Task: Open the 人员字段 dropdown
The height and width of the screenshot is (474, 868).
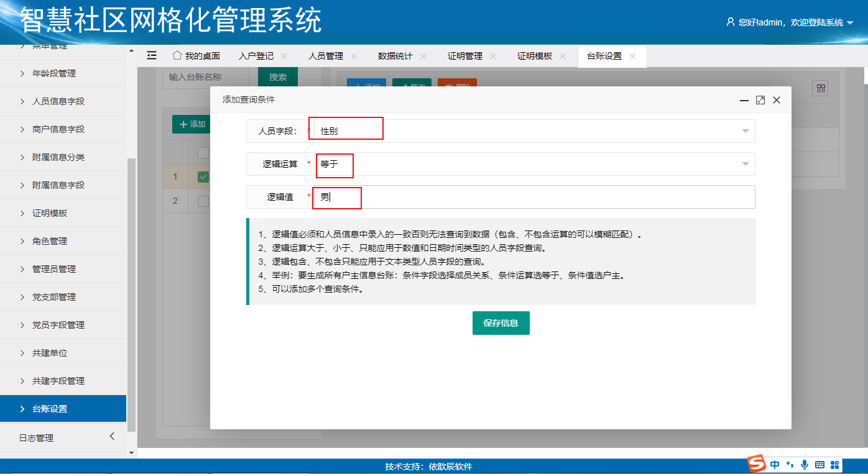Action: tap(745, 131)
